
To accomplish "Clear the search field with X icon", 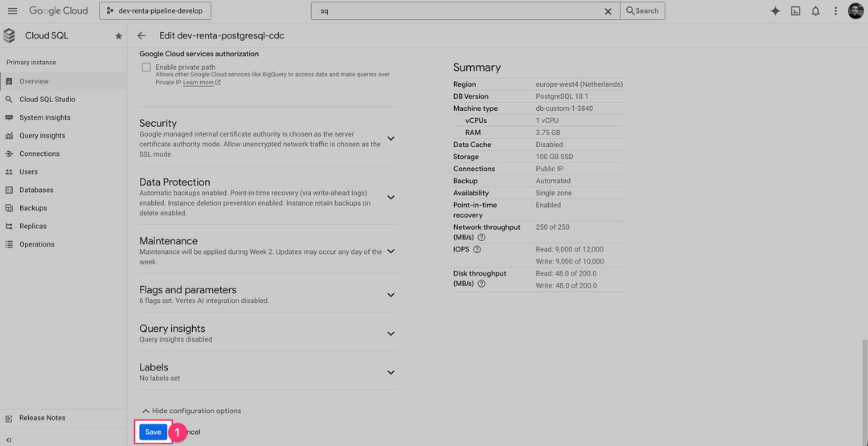I will coord(608,11).
